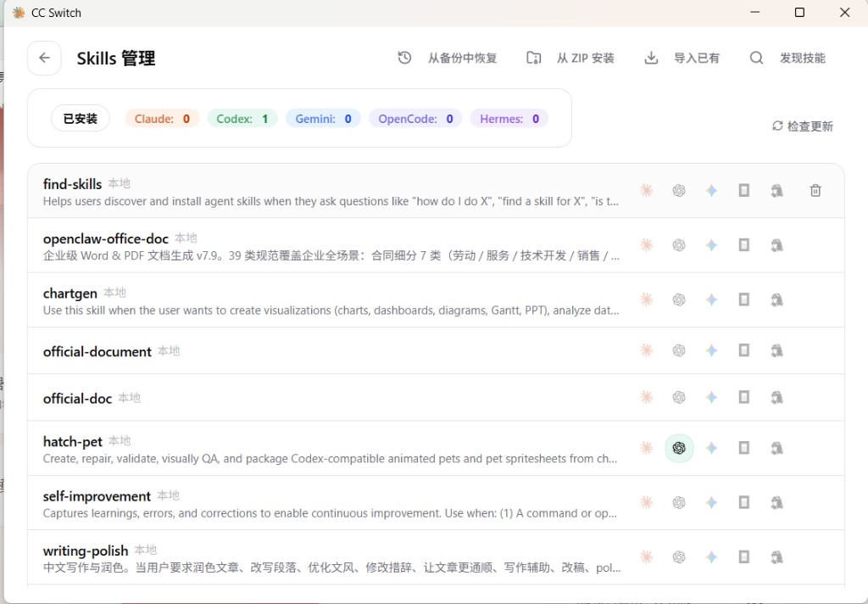Screen dimensions: 868x604
Task: Click 从 ZIP 安装 button label
Action: (586, 59)
